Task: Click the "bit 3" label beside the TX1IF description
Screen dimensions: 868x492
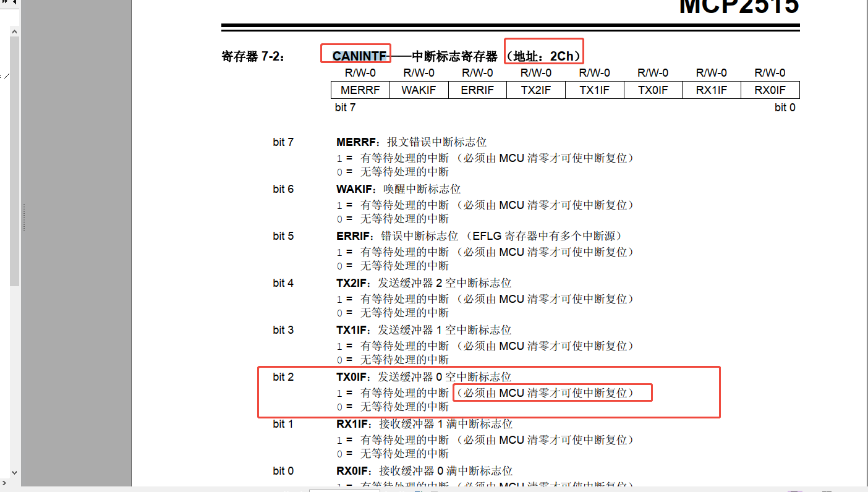Action: click(283, 330)
